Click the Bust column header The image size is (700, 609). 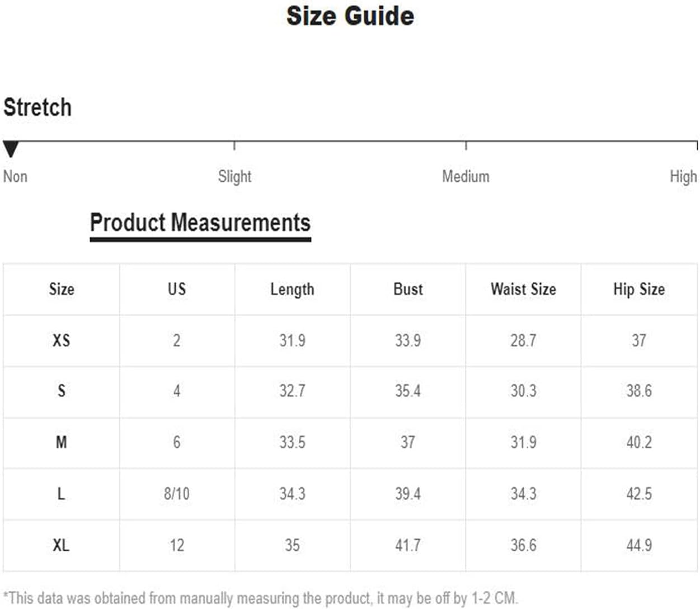click(408, 289)
